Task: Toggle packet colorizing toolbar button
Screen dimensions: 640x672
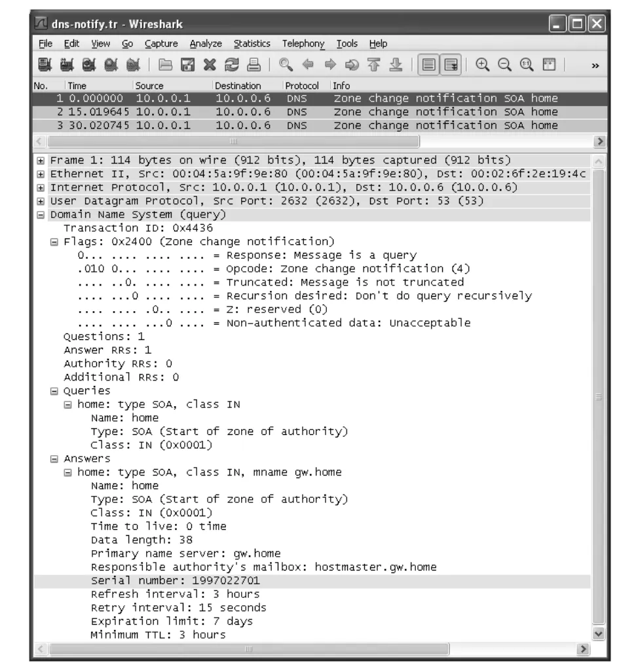Action: coord(428,65)
